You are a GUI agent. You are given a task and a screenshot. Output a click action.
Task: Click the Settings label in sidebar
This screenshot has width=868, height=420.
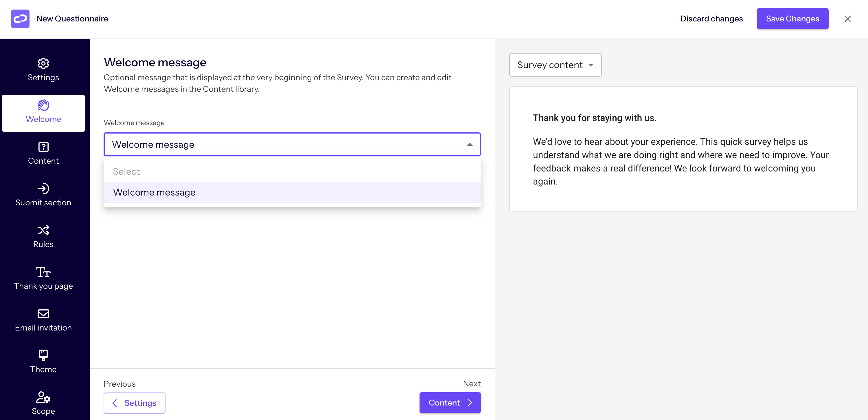pos(43,78)
